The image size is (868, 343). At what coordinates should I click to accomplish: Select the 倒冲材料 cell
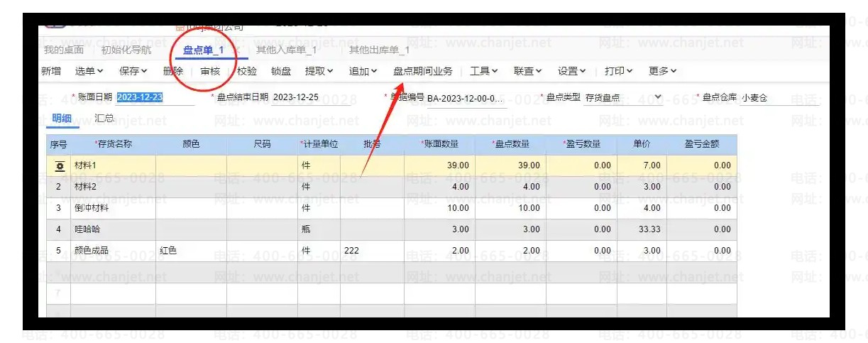coord(113,208)
